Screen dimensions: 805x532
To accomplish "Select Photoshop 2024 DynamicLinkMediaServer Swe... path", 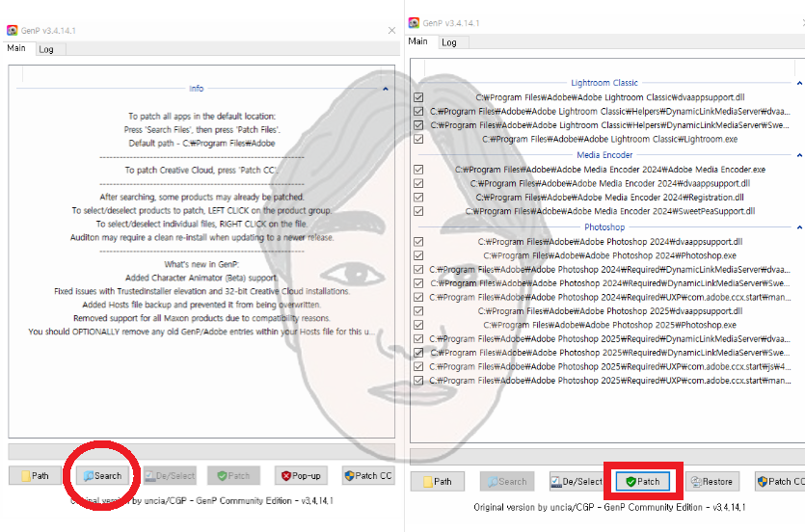I will pos(610,283).
